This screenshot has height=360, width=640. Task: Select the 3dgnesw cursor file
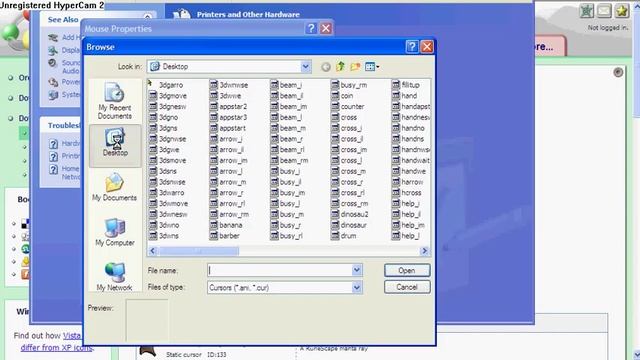click(x=168, y=107)
